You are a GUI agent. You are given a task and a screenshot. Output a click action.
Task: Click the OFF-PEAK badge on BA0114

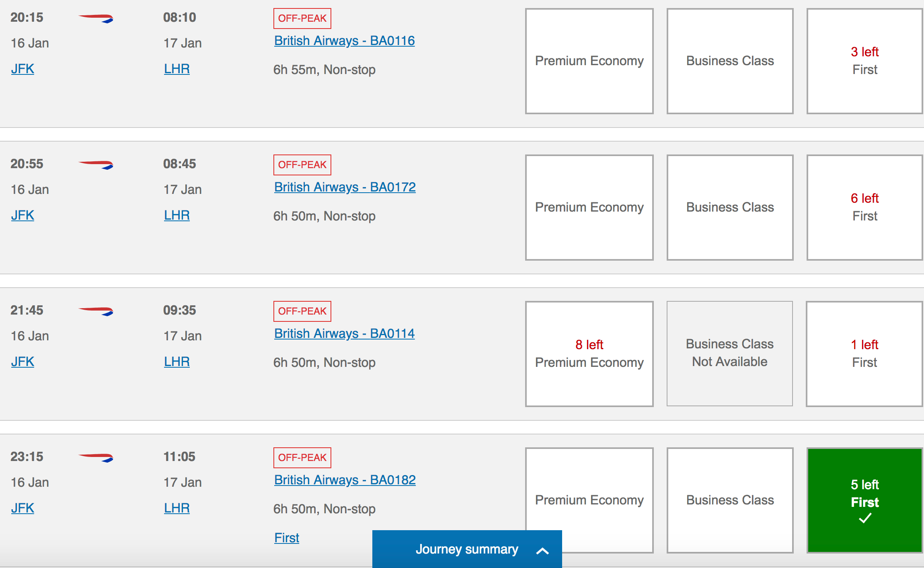pyautogui.click(x=302, y=311)
